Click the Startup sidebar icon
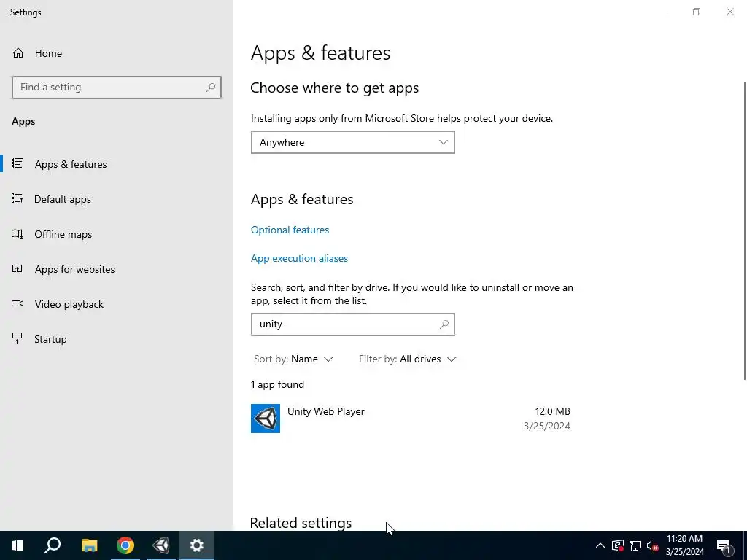 coord(18,338)
